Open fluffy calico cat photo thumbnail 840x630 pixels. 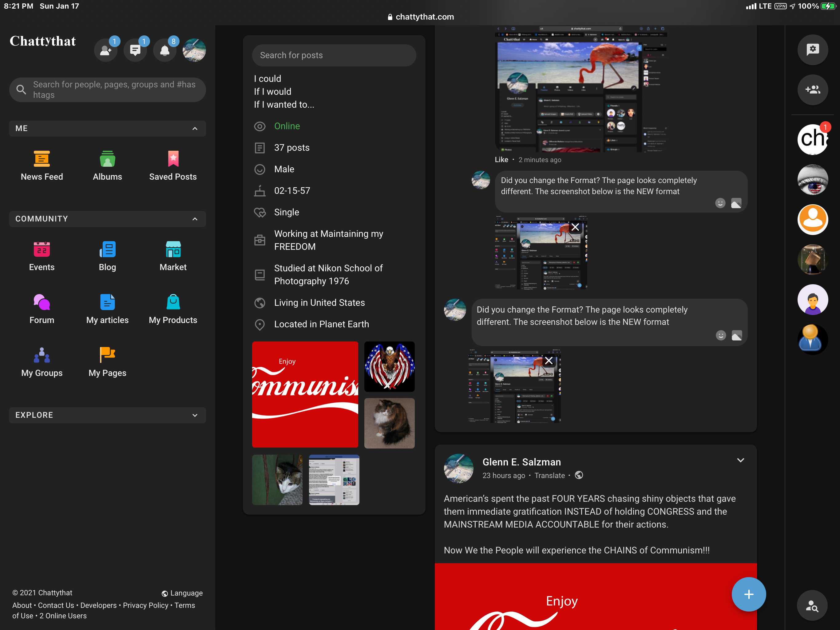(389, 423)
